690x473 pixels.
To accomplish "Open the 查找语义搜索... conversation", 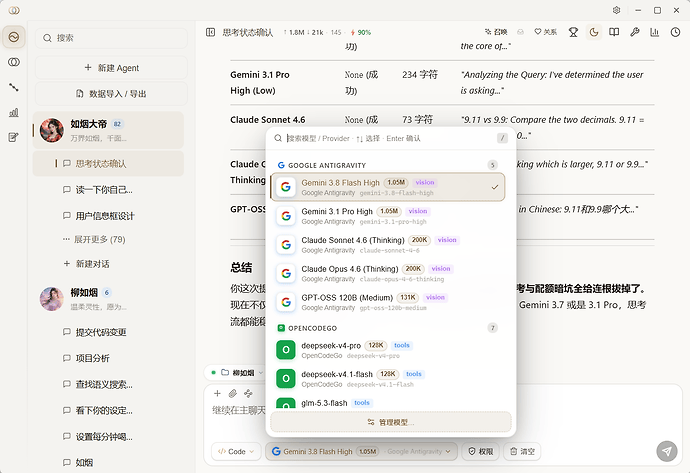I will [108, 384].
